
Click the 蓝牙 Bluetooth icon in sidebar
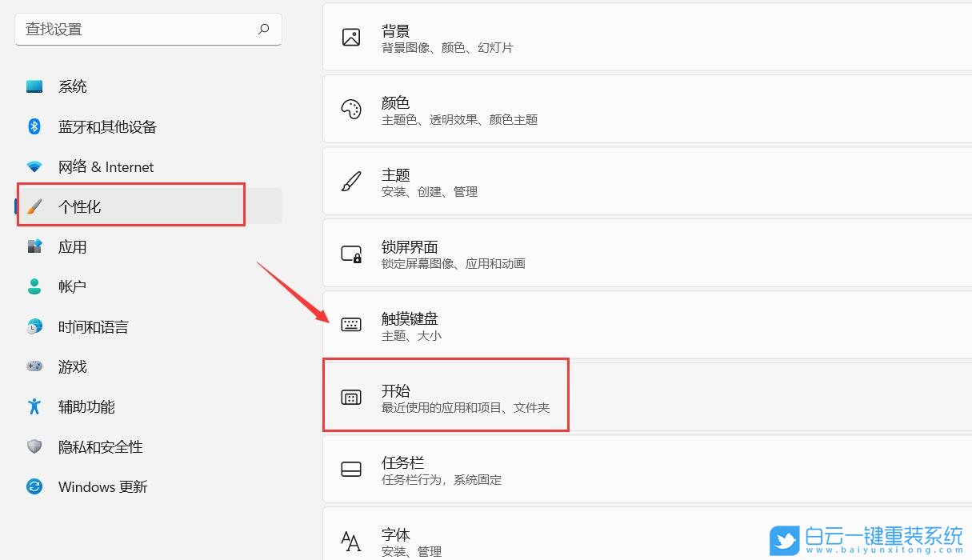[x=34, y=126]
